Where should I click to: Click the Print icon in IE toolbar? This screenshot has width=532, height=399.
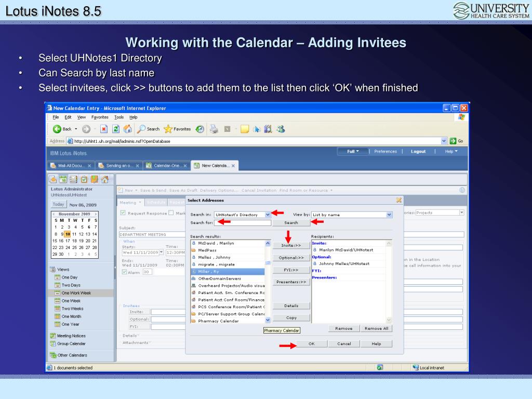[x=214, y=129]
